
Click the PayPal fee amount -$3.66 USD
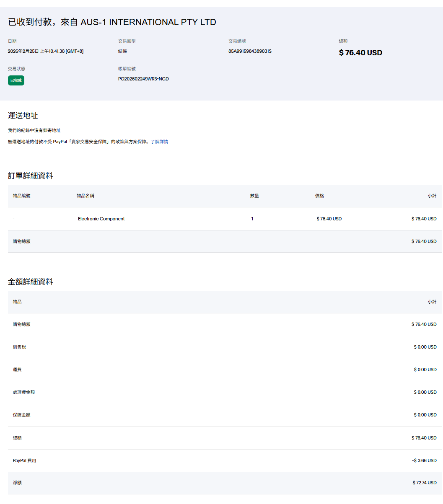pos(424,460)
